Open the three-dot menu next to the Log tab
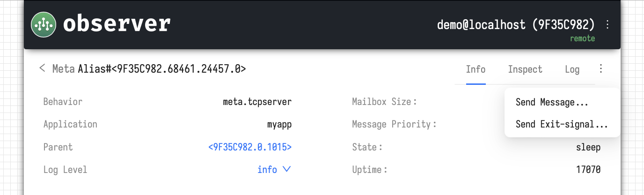 tap(601, 69)
